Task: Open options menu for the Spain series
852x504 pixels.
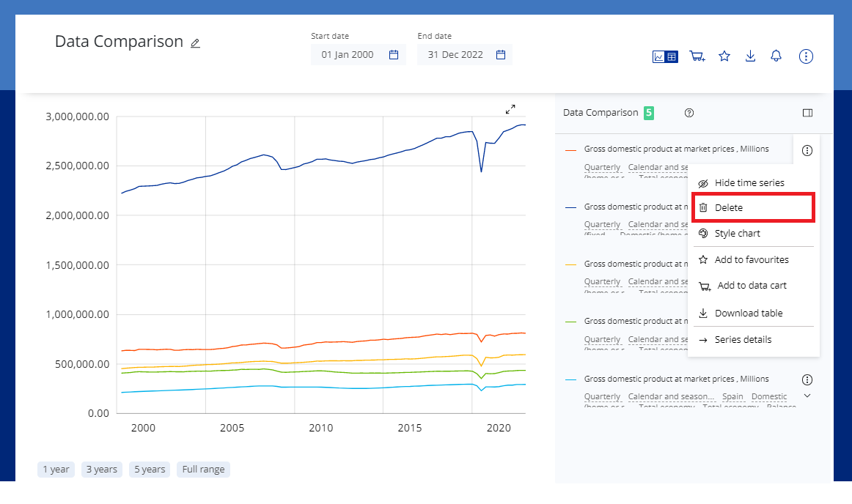Action: coord(807,379)
